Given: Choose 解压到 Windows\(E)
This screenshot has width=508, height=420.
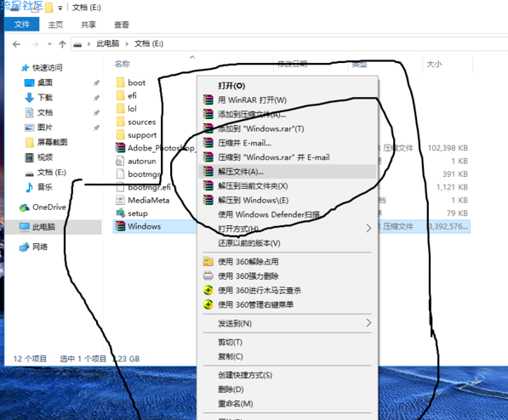Looking at the screenshot, I should (x=287, y=200).
